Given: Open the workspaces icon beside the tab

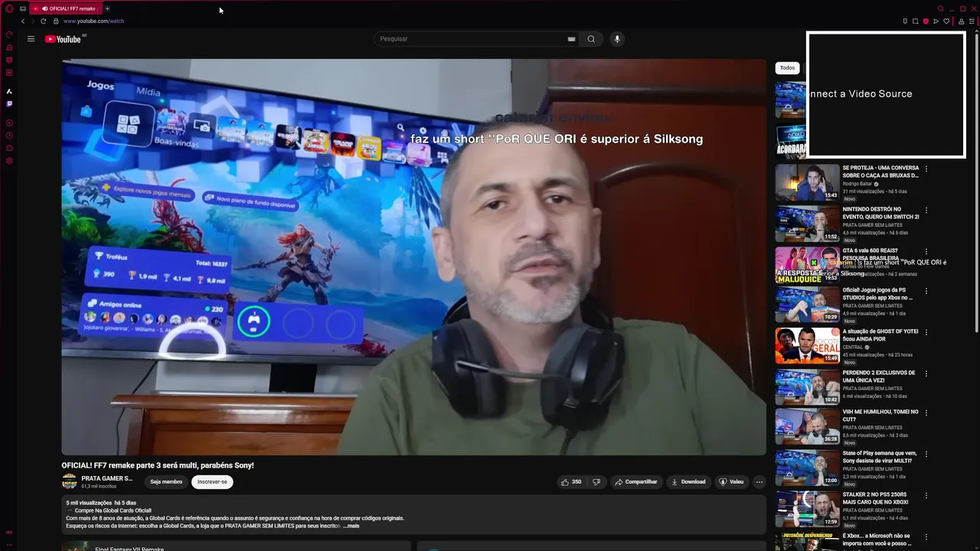Looking at the screenshot, I should coord(23,8).
